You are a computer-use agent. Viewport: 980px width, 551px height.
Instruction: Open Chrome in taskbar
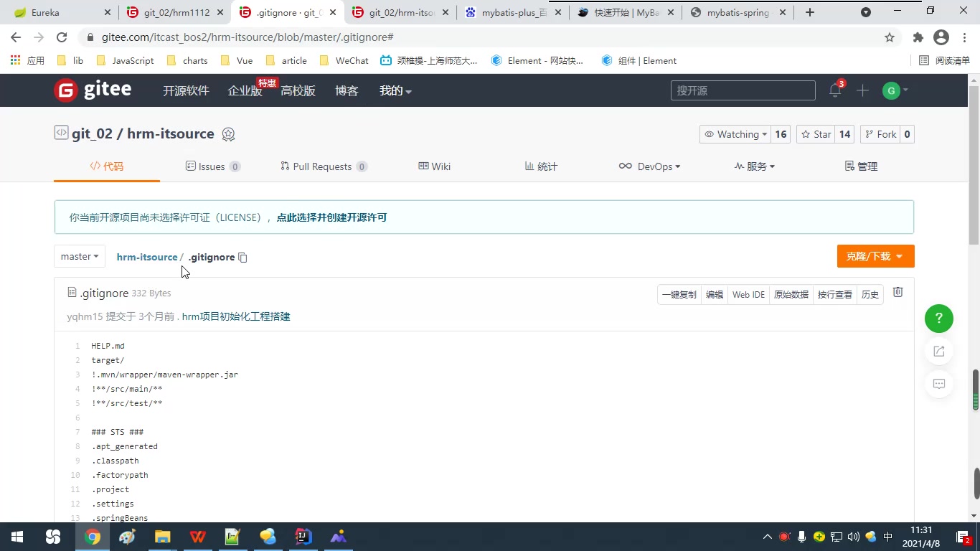92,537
